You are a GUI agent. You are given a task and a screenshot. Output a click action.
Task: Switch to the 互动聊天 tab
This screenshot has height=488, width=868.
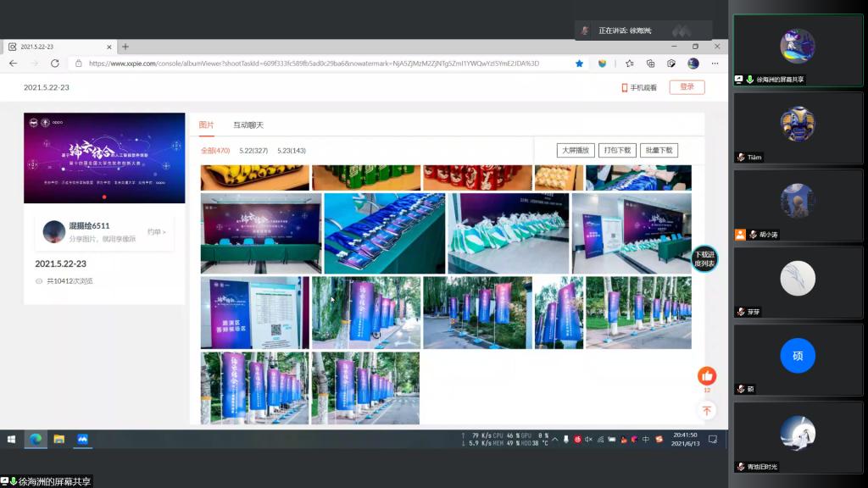pyautogui.click(x=248, y=125)
